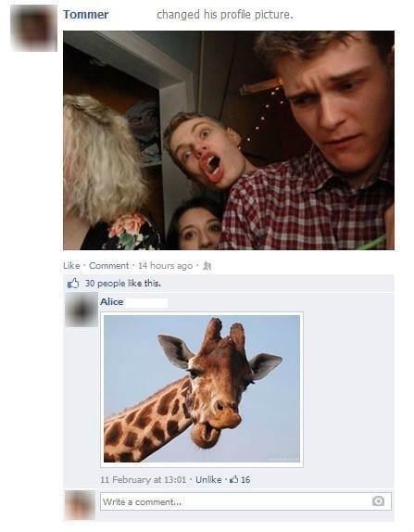The height and width of the screenshot is (532, 414).
Task: Open the 11 February at 13:01 timestamp
Action: [143, 479]
